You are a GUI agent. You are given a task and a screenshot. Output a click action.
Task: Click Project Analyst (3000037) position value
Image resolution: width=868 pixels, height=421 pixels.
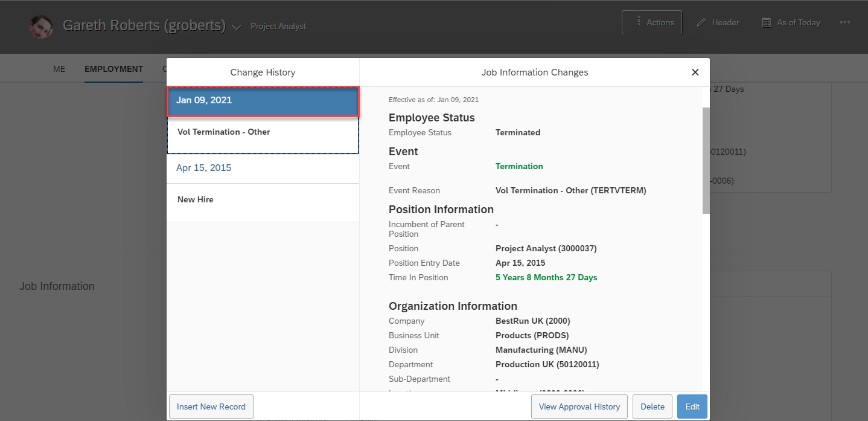546,248
